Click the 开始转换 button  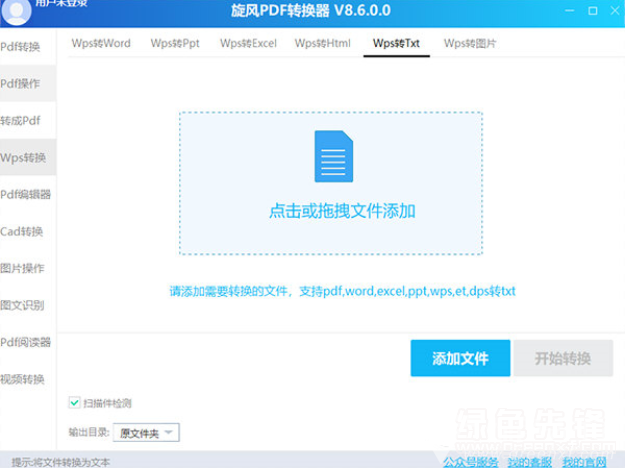[563, 358]
